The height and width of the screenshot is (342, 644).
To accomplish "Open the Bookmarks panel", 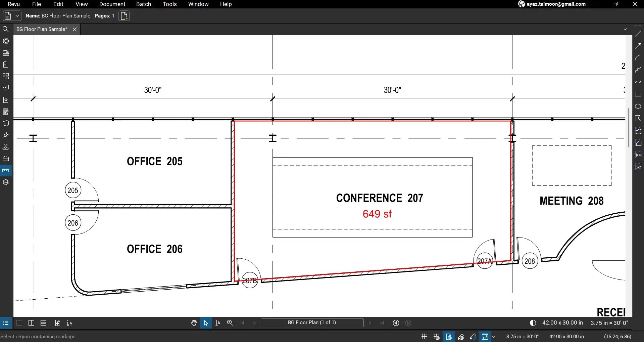I will tap(6, 65).
